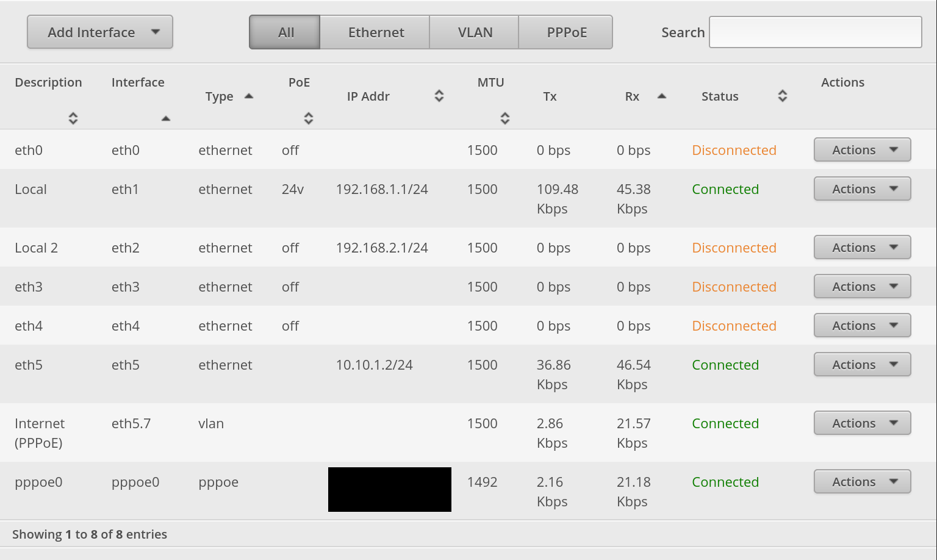Viewport: 937px width, 560px height.
Task: Select the All interfaces tab
Action: [285, 32]
